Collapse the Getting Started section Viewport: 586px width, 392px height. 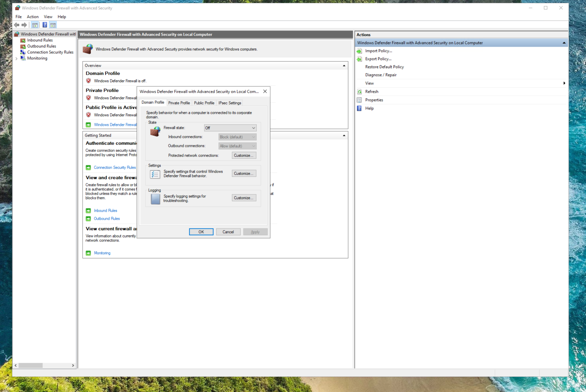(x=344, y=136)
